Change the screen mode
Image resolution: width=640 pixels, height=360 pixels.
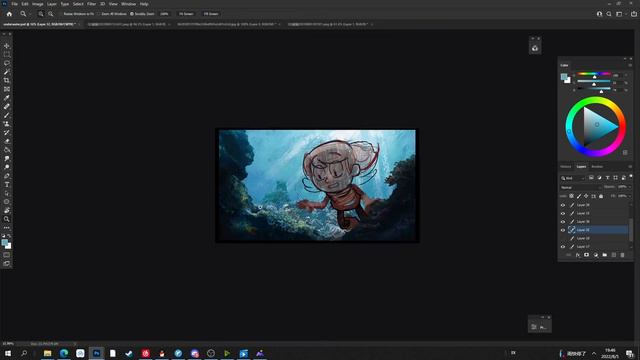[x=7, y=264]
